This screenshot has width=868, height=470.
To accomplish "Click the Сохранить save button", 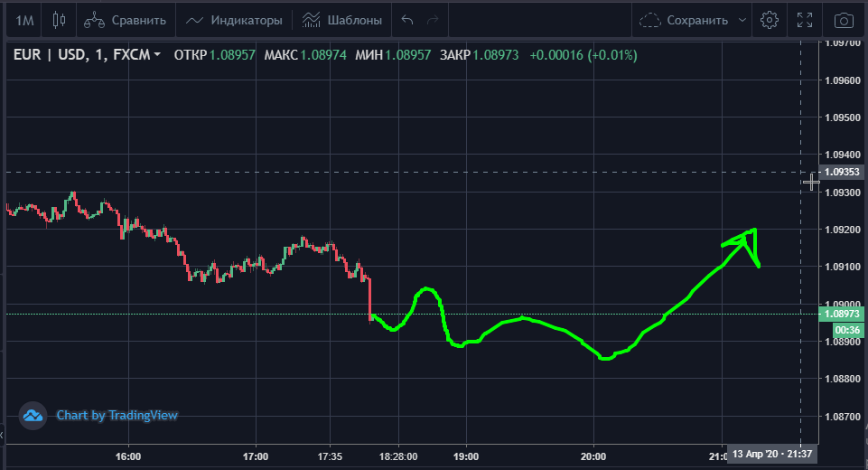I will [685, 21].
